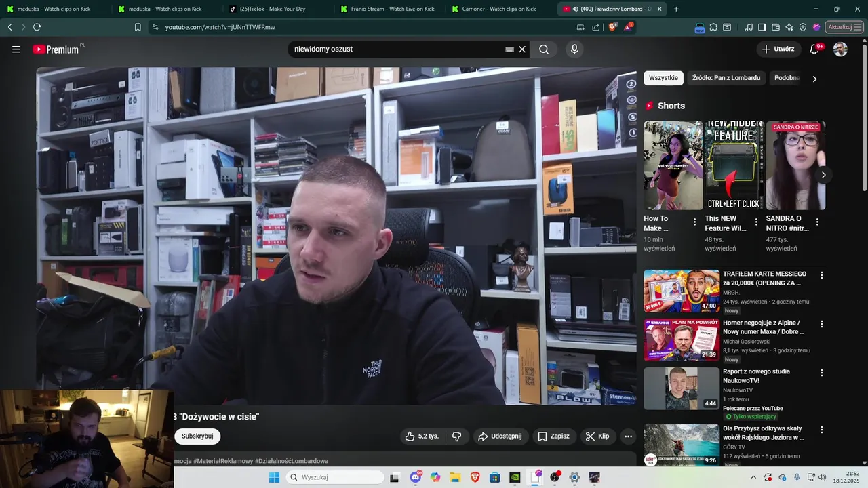The height and width of the screenshot is (488, 868).
Task: Open Leo AI sparkle icon in toolbar
Action: point(789,27)
